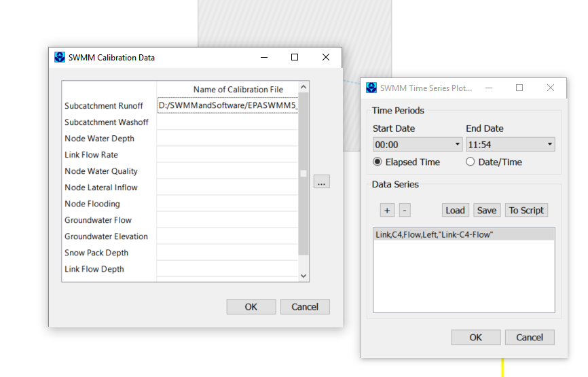The image size is (588, 377).
Task: Click the Groundwater Elevation file cell
Action: coord(227,236)
